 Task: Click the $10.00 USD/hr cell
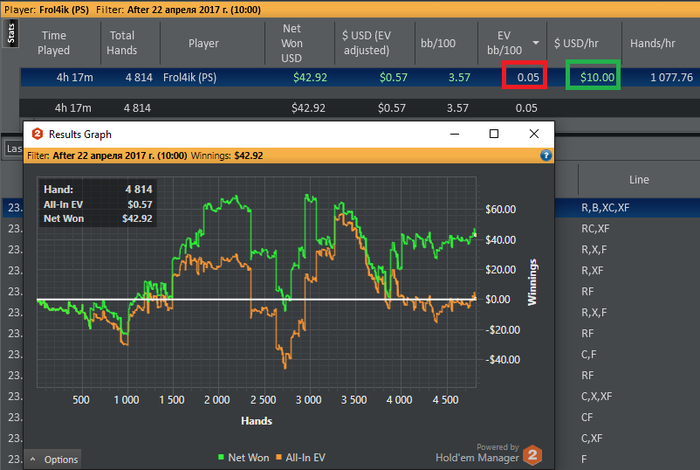tap(597, 77)
